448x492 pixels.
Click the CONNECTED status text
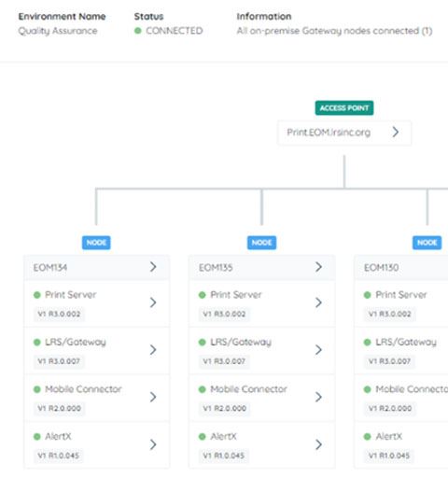click(x=175, y=31)
